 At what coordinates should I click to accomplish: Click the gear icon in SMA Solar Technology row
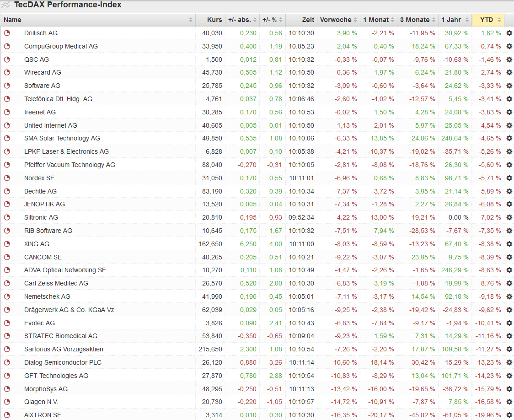[x=509, y=138]
